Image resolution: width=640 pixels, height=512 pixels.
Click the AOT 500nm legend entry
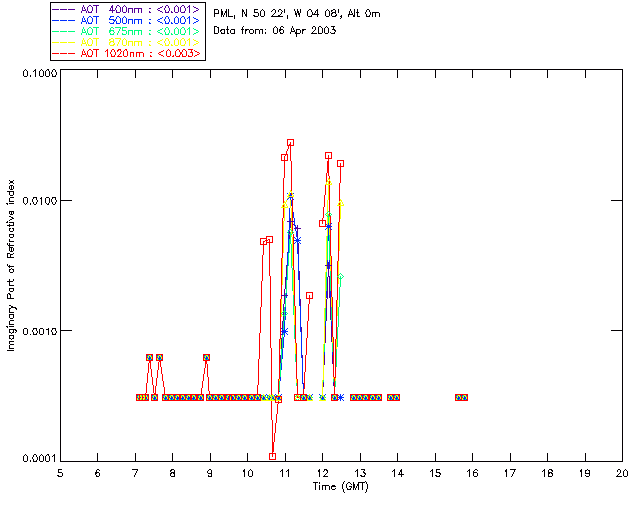[127, 20]
